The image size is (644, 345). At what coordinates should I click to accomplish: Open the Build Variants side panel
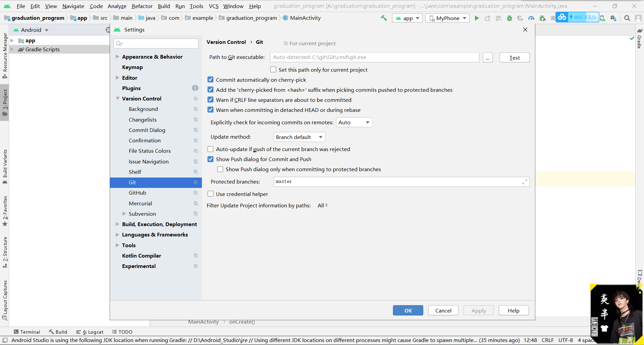(5, 166)
